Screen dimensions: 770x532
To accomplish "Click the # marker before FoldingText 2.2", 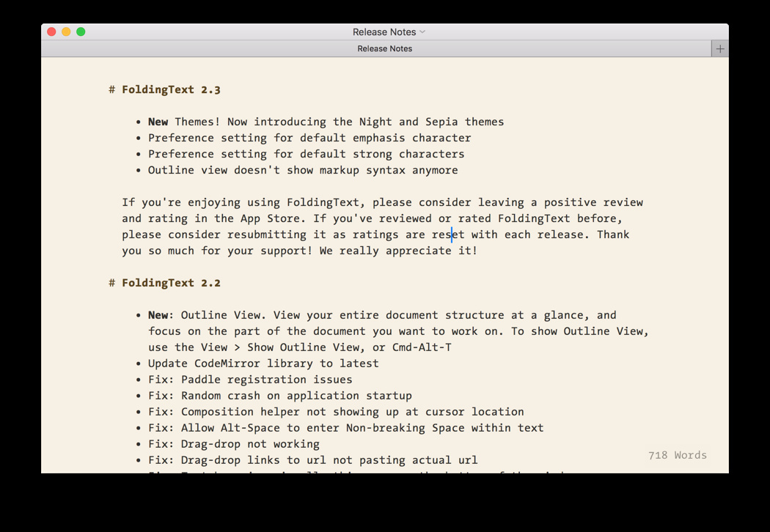I will click(x=112, y=283).
